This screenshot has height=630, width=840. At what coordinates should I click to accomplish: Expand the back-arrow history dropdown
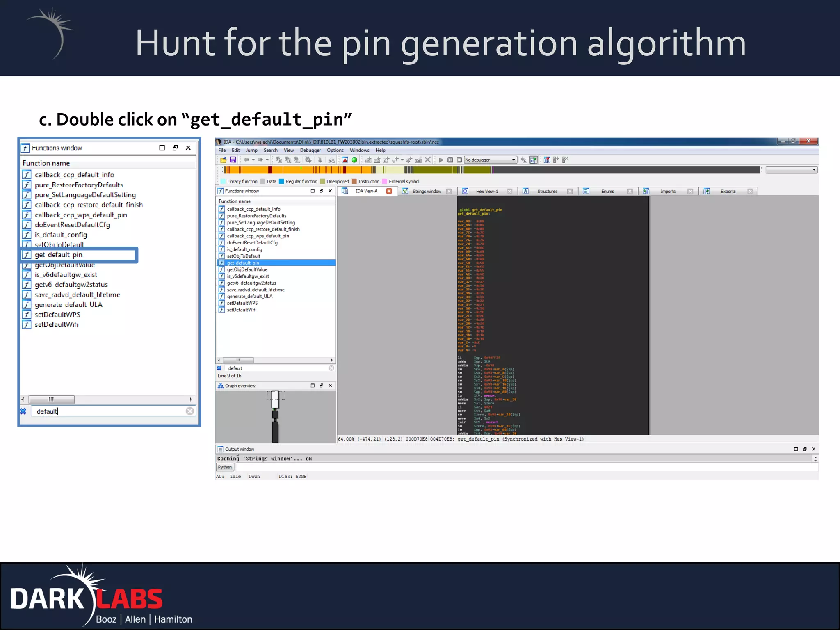pyautogui.click(x=253, y=160)
